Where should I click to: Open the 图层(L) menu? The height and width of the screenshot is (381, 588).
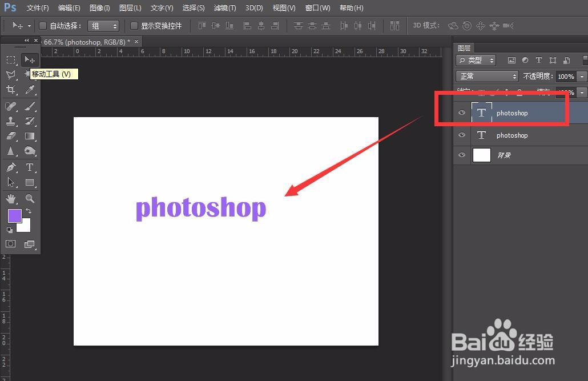(x=130, y=8)
